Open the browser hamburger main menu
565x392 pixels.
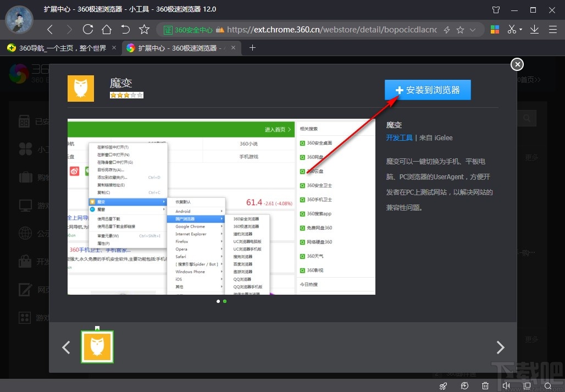tap(553, 29)
